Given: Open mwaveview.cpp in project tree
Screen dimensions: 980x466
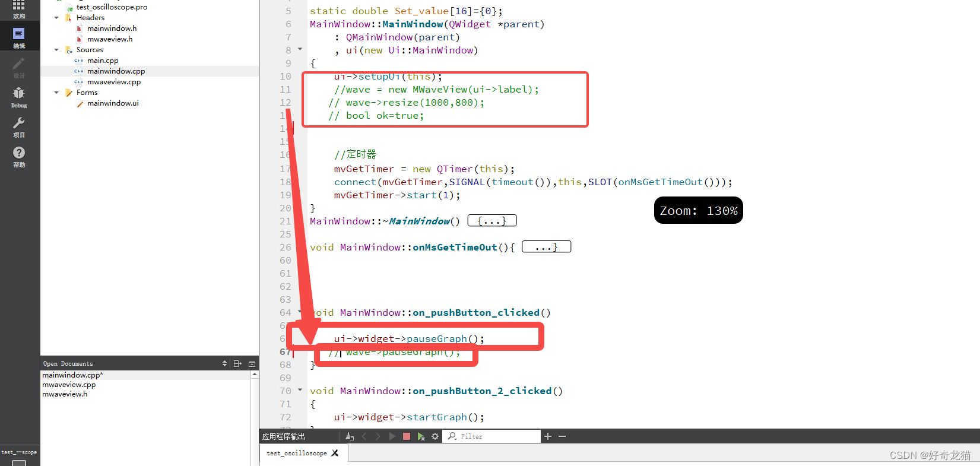Looking at the screenshot, I should pyautogui.click(x=114, y=82).
